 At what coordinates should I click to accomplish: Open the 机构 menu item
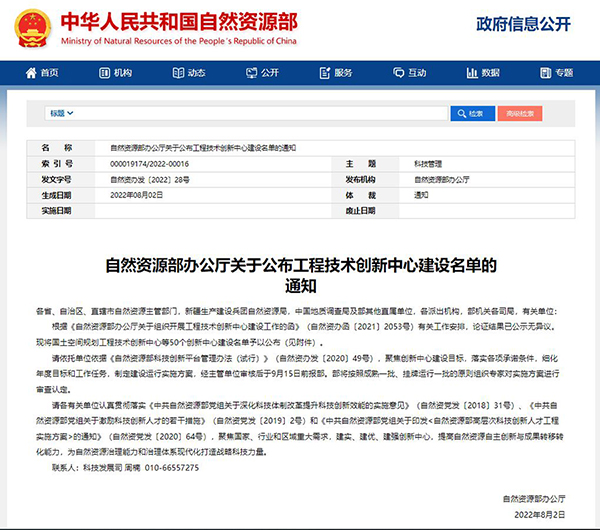116,73
